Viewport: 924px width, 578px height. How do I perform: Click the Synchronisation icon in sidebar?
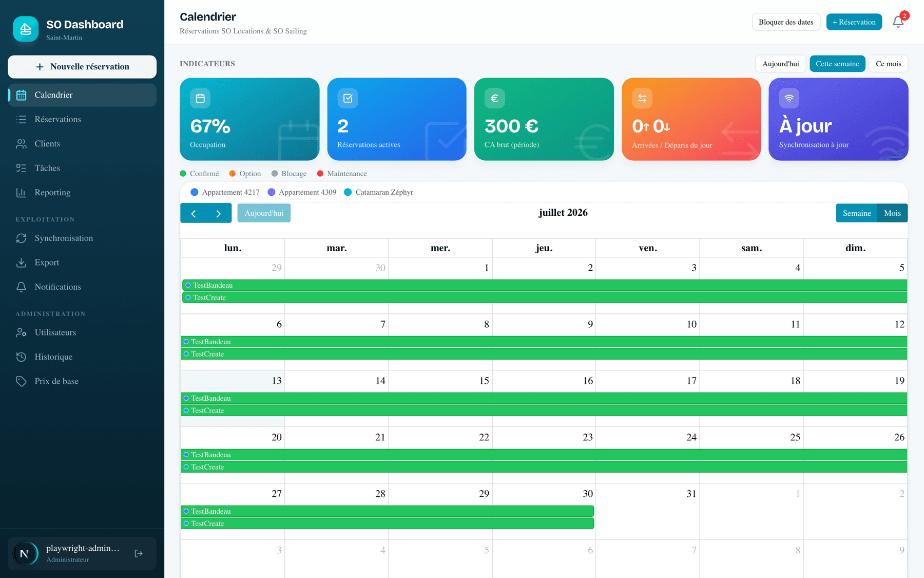[21, 238]
